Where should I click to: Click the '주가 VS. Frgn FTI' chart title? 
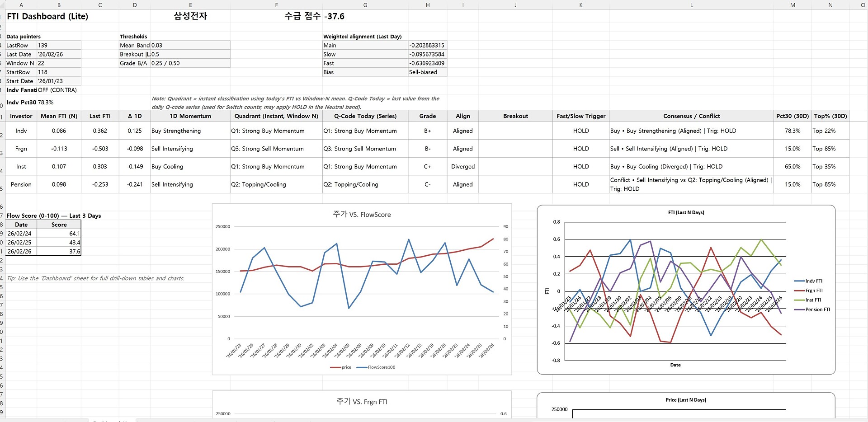coord(362,402)
